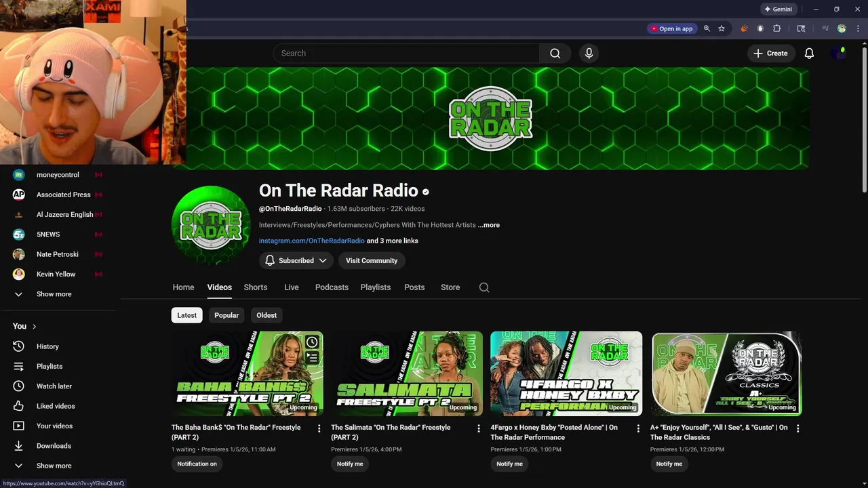Open Playlists in the sidebar

tap(58, 366)
